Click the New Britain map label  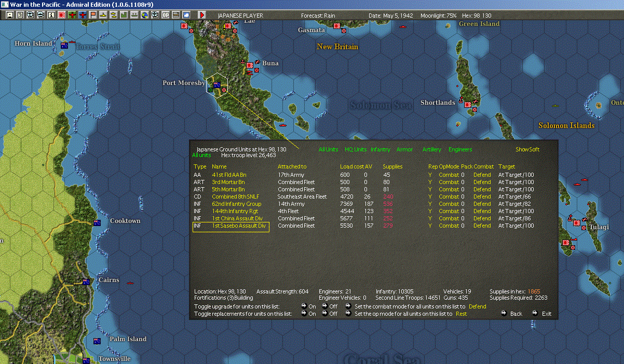[337, 47]
